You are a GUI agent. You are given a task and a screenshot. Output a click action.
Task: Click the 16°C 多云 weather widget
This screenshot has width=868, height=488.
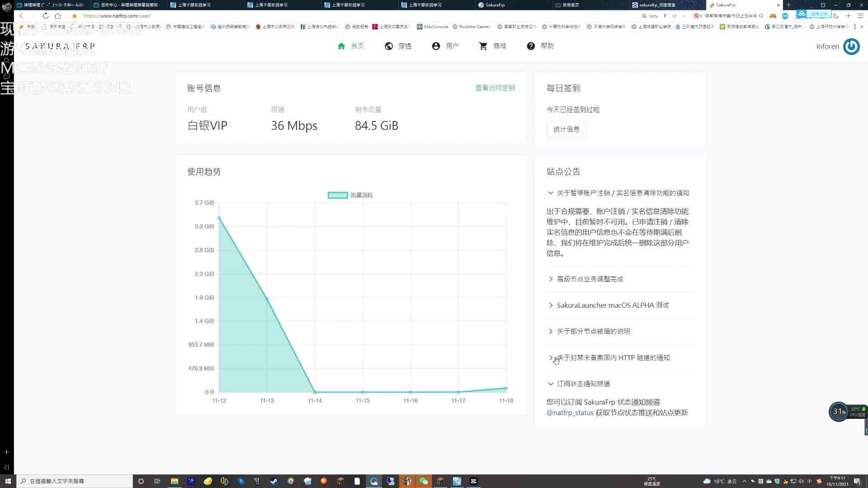pos(720,481)
